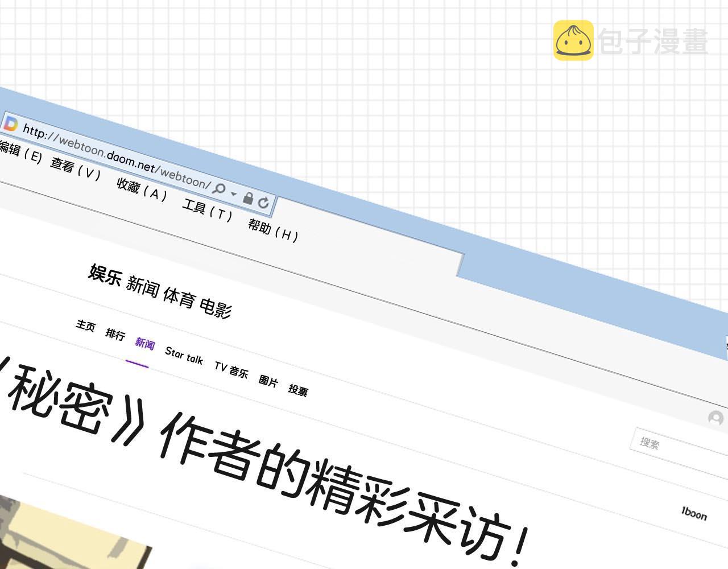Select the 图片 tab
728x569 pixels.
point(268,381)
